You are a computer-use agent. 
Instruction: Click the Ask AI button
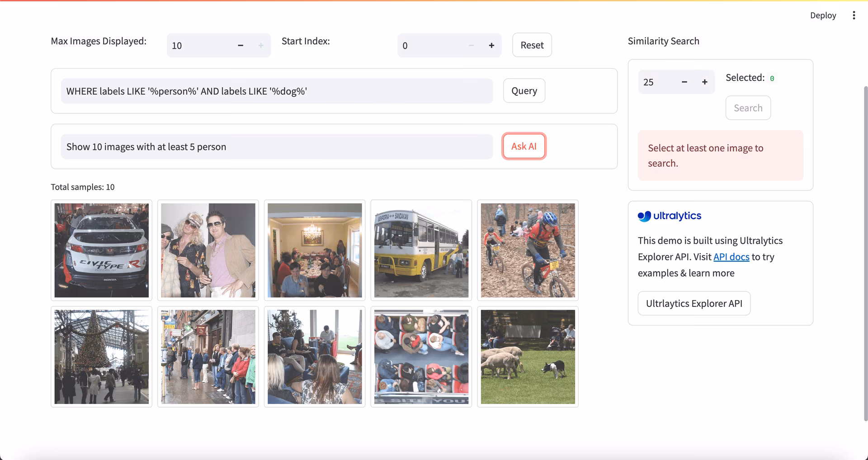(524, 146)
